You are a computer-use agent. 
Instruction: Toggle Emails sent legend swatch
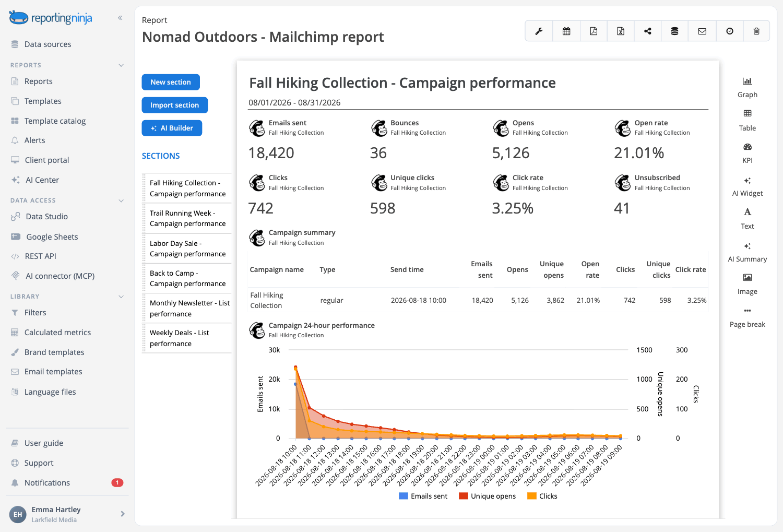click(403, 496)
